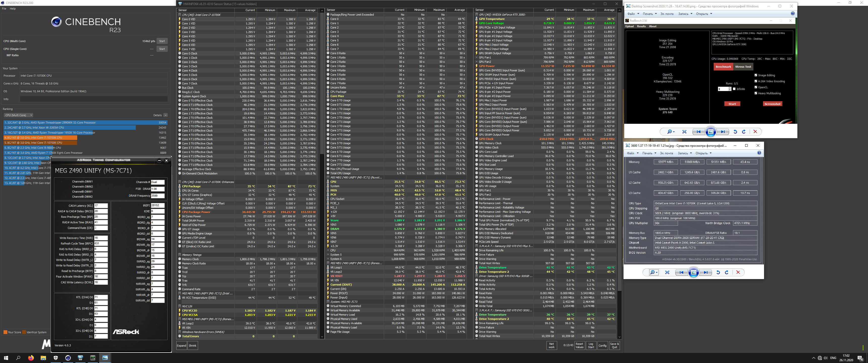Click actual size icon in Desktop Screenshot viewer
The image size is (868, 363).
point(684,132)
